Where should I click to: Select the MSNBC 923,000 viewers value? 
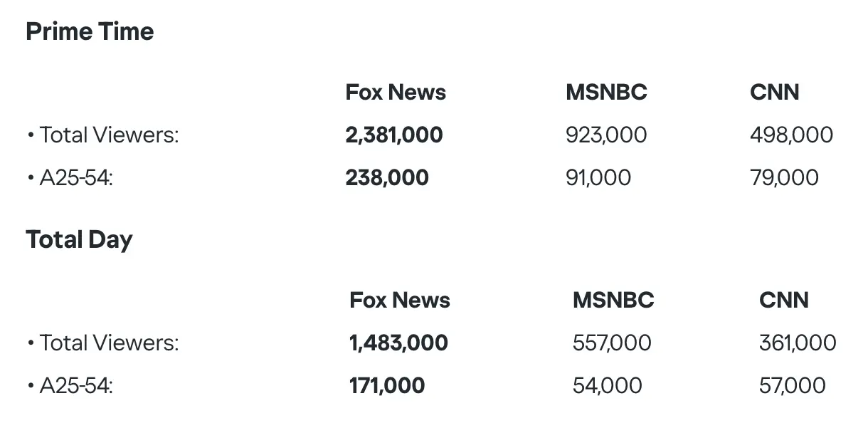606,135
